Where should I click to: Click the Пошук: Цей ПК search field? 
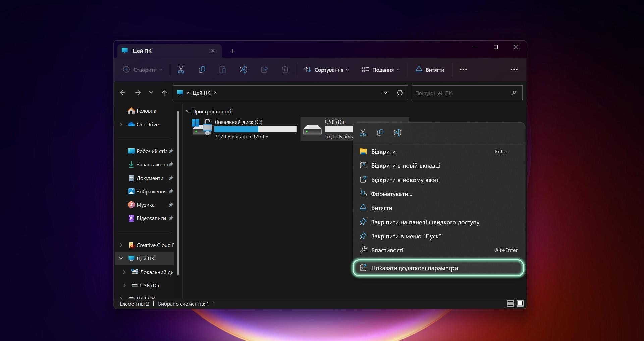(x=461, y=93)
